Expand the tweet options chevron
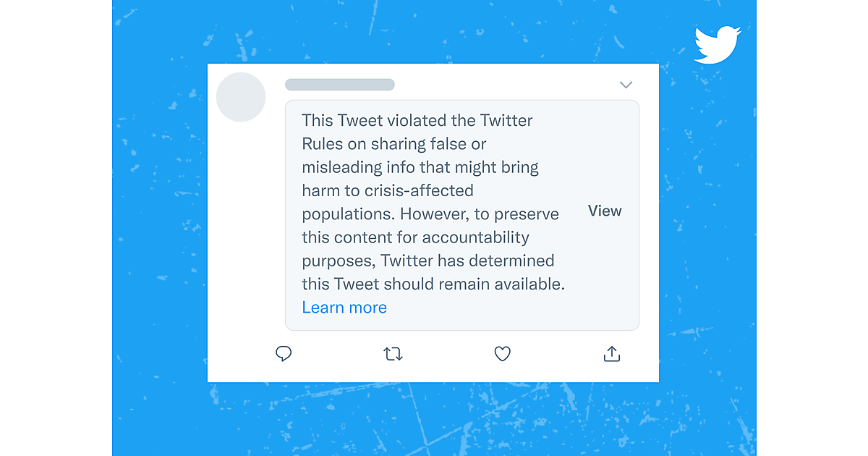868x456 pixels. [626, 85]
